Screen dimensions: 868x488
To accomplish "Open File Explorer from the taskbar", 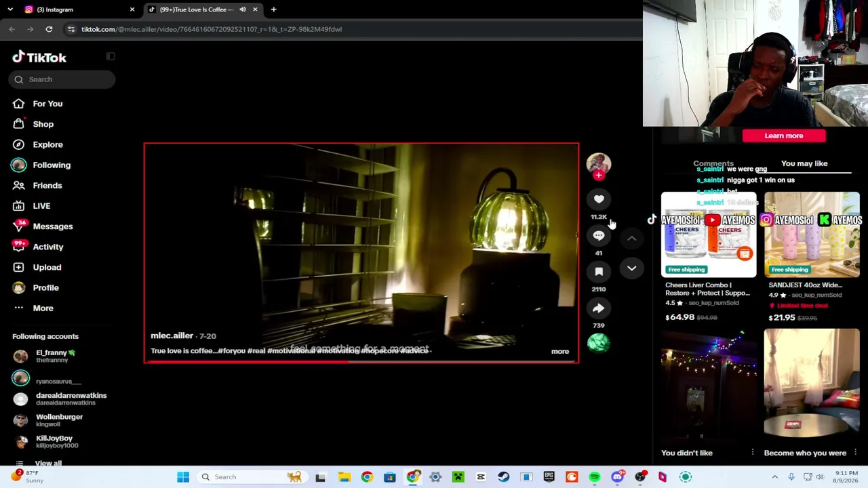I will pos(344,477).
